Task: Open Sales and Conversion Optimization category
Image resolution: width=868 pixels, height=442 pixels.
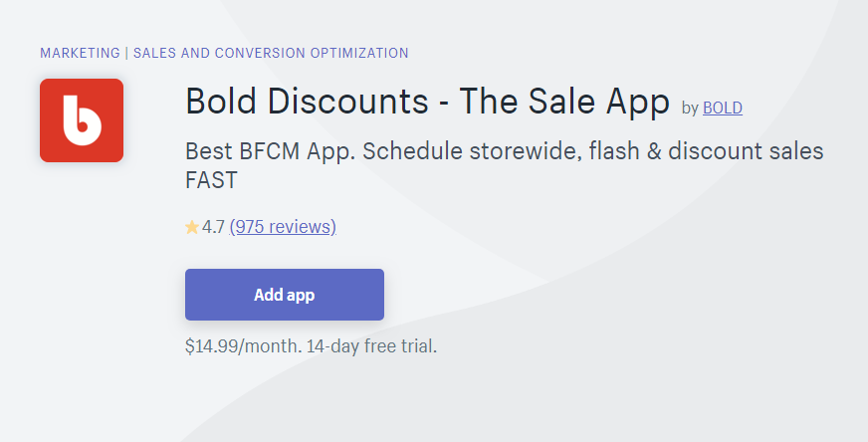Action: 271,53
